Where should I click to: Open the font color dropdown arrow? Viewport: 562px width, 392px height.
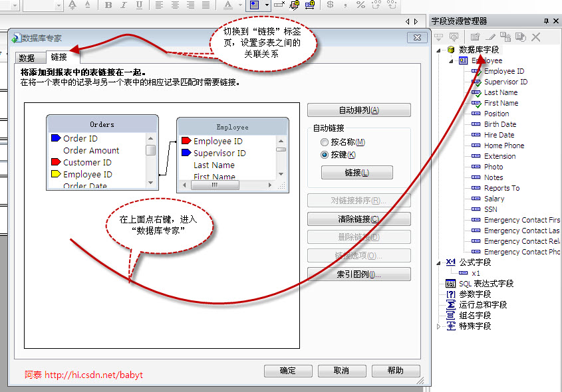click(x=240, y=5)
